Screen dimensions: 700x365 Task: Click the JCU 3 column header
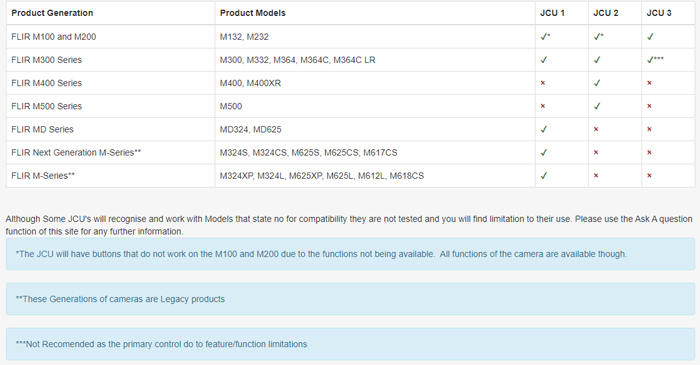668,13
